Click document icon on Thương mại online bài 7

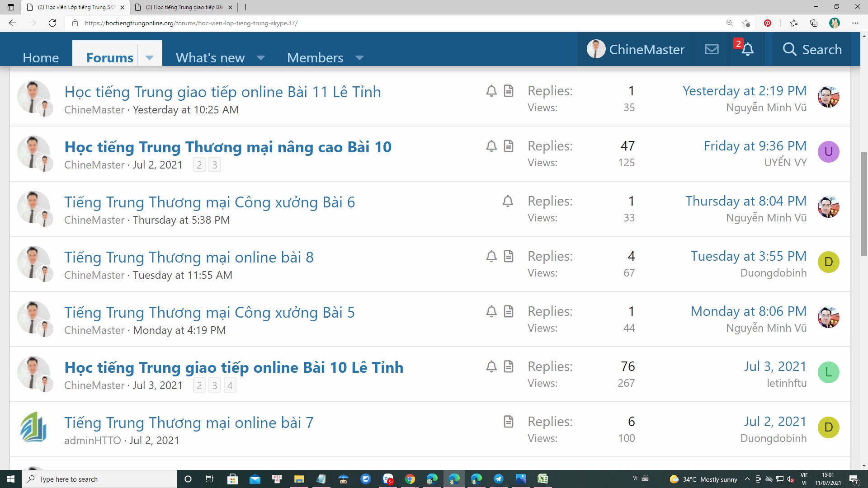(509, 422)
